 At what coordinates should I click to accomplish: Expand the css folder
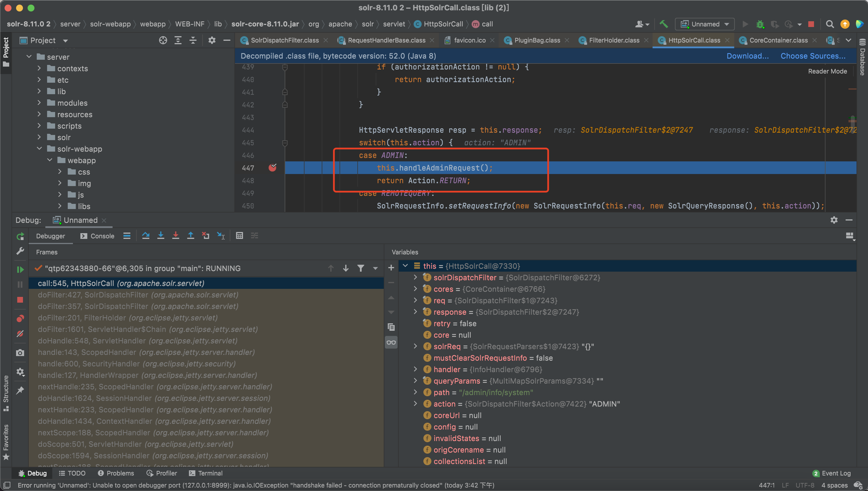60,171
